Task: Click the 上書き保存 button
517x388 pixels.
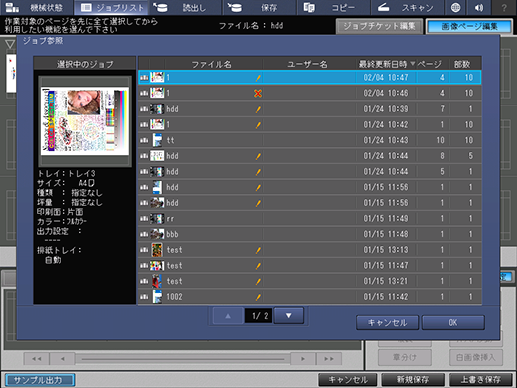Action: 480,380
